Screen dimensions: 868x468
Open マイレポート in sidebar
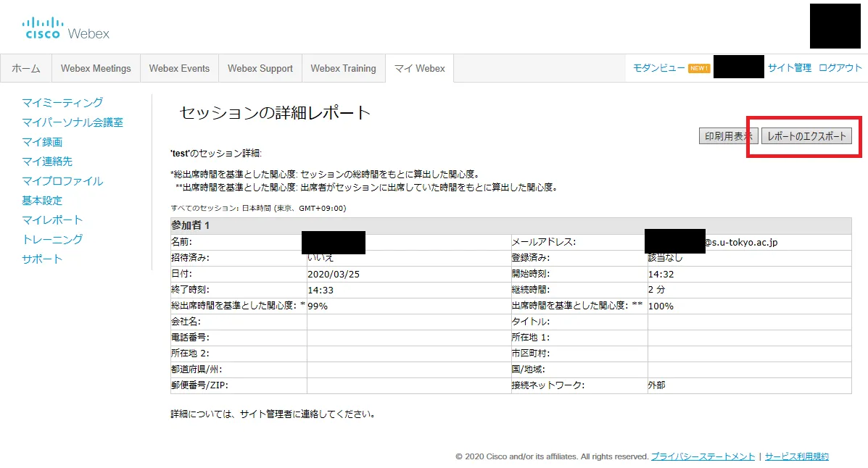52,220
